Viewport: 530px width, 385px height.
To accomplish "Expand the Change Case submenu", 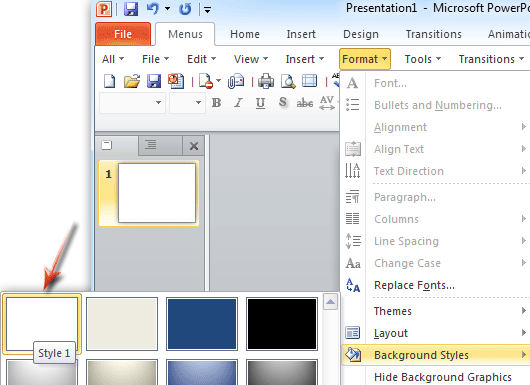I will [435, 263].
